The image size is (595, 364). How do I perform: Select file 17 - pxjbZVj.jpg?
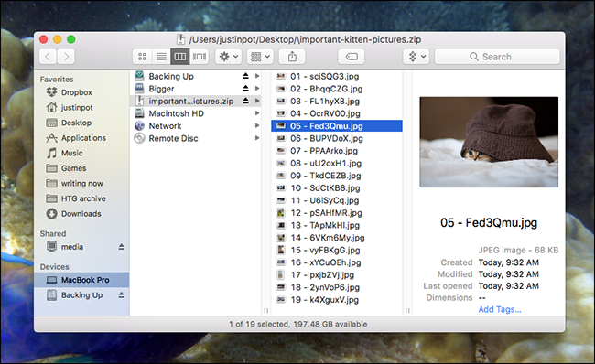pos(337,275)
